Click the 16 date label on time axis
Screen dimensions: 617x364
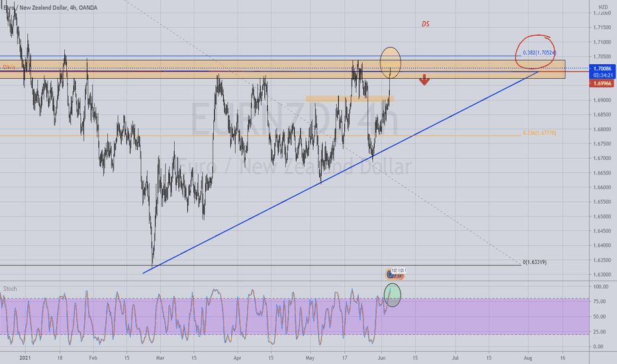[x=562, y=357]
